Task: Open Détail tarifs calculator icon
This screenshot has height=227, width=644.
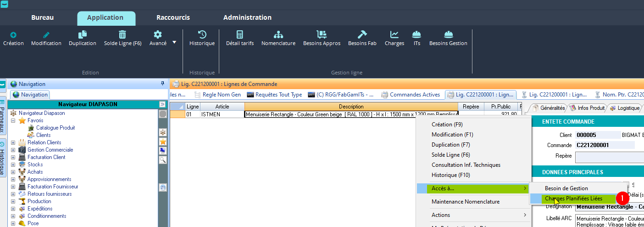Action: click(x=239, y=35)
